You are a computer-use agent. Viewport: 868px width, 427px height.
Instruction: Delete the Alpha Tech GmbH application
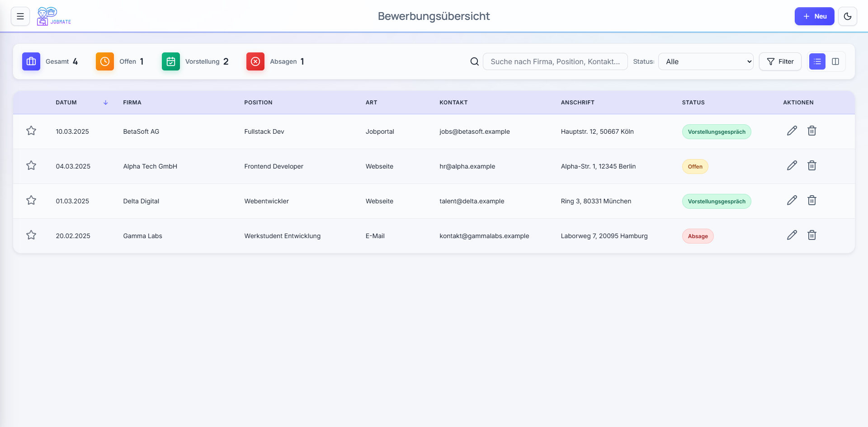[811, 166]
